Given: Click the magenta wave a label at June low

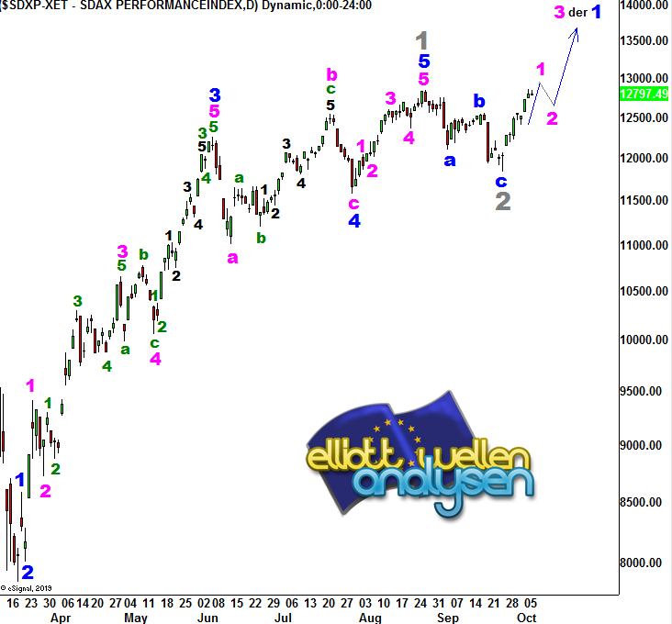Looking at the screenshot, I should point(233,257).
